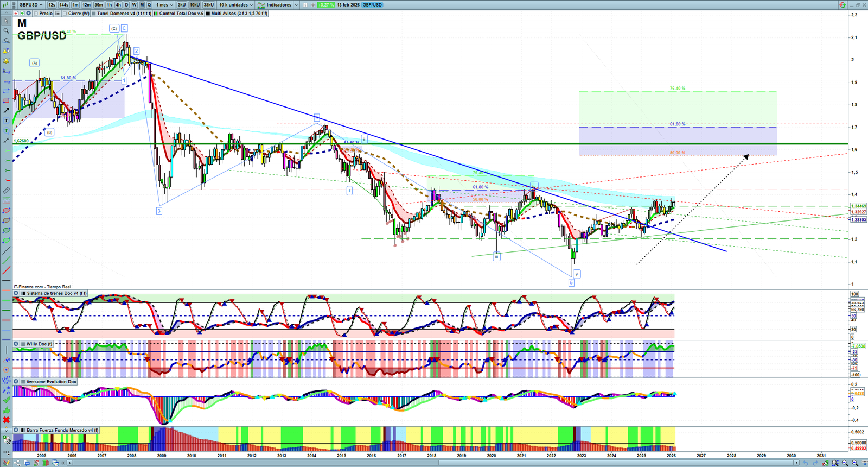Toggle the Precio checkbox
This screenshot has height=467, width=868.
click(36, 14)
